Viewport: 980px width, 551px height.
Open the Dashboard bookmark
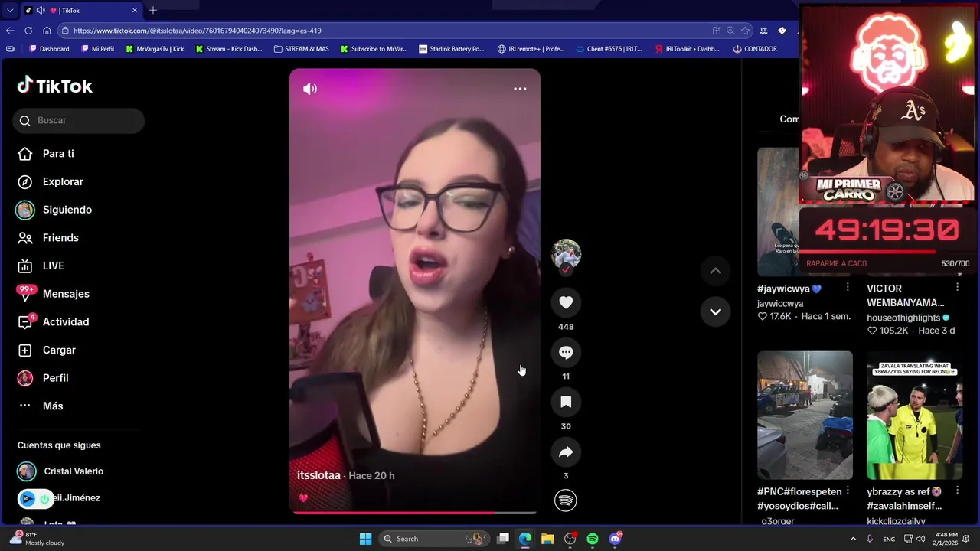pos(49,49)
